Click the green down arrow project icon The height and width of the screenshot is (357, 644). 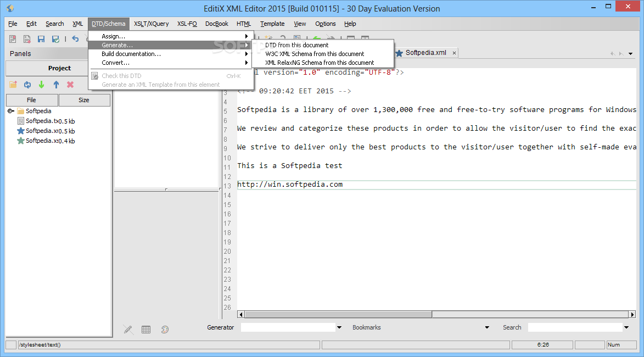42,85
